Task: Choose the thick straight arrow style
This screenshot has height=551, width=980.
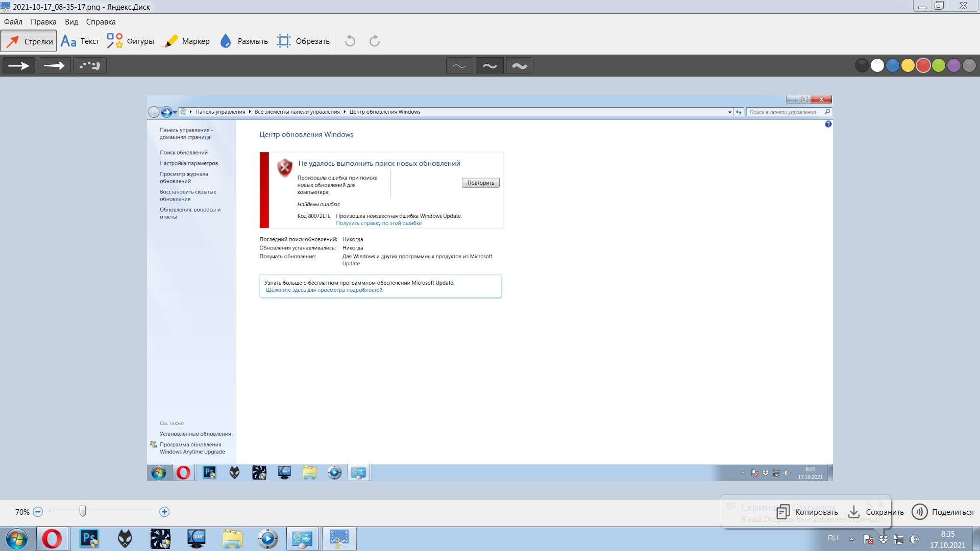Action: click(x=19, y=66)
